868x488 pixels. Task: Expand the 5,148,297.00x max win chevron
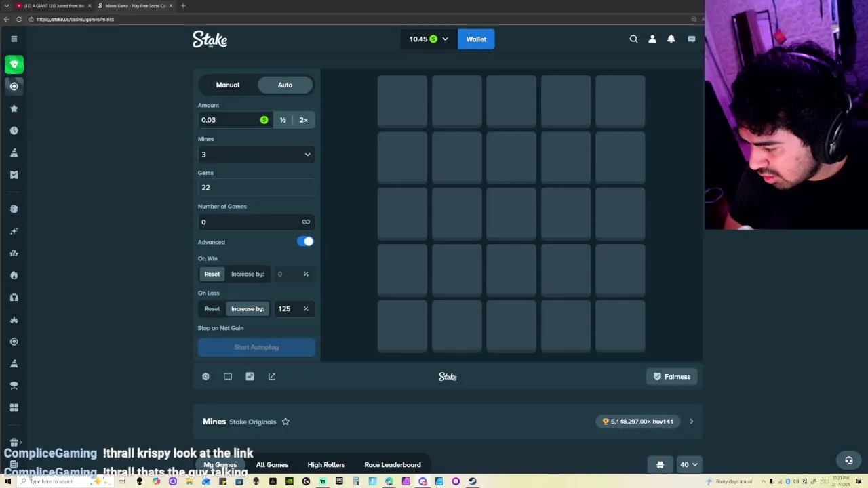pyautogui.click(x=691, y=422)
